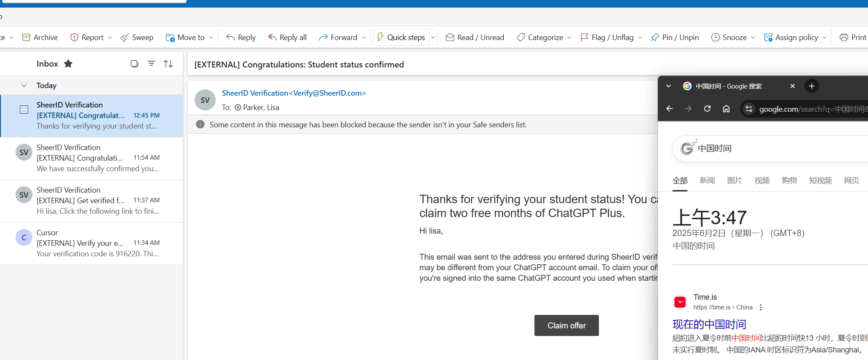
Task: Click the Inbox favorite star icon
Action: (x=68, y=64)
